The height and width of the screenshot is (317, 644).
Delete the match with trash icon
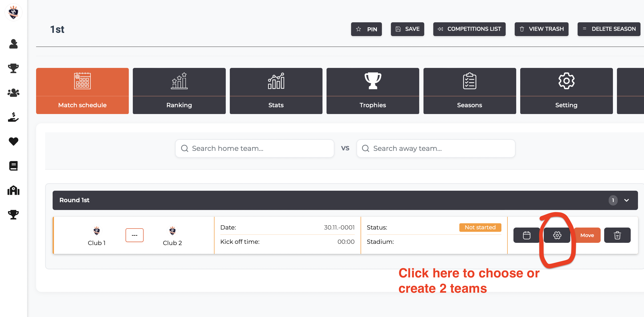617,235
